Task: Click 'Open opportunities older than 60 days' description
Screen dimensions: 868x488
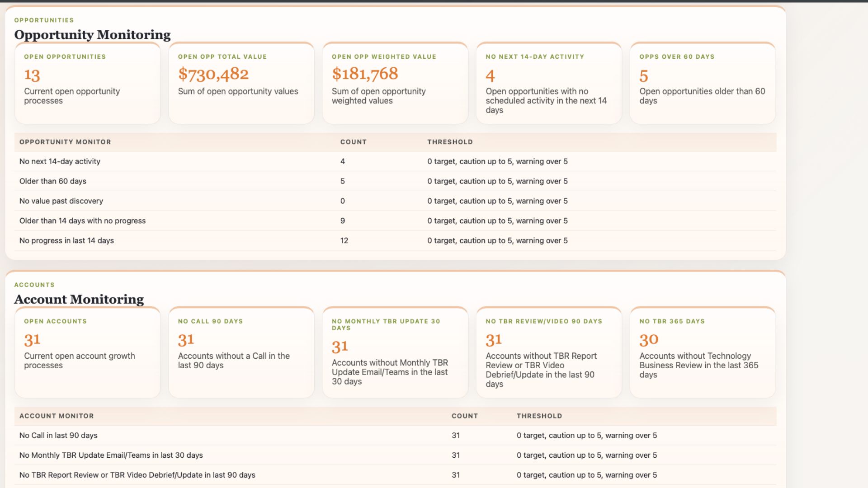Action: (702, 96)
